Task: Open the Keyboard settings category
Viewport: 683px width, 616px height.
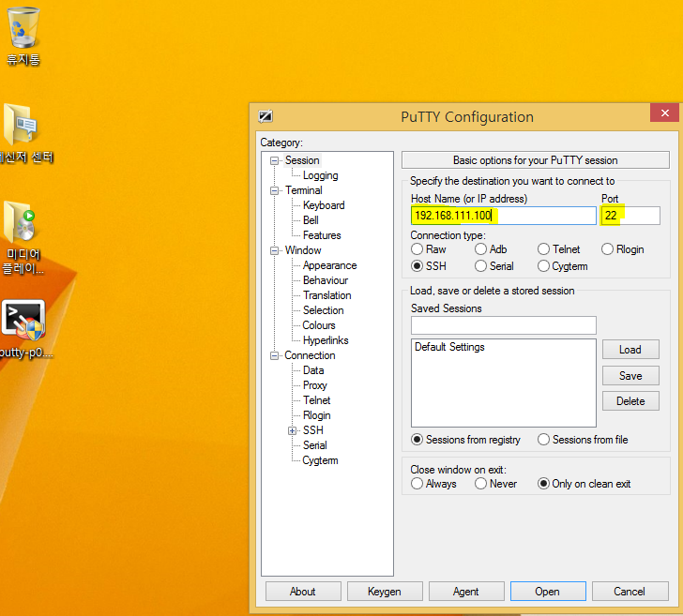Action: pyautogui.click(x=324, y=205)
